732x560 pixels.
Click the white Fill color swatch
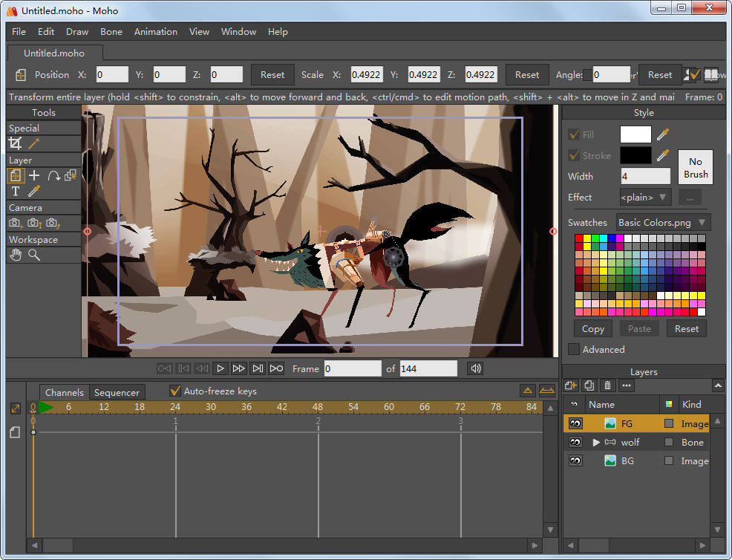click(635, 134)
